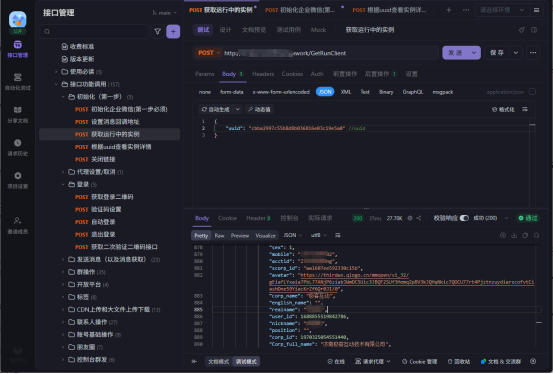
Task: Select the XML body type
Action: pyautogui.click(x=346, y=92)
